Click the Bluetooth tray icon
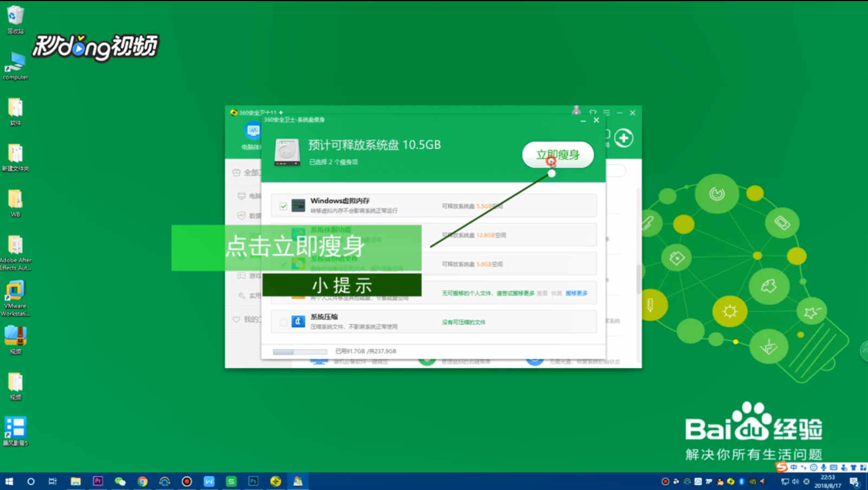 point(742,481)
